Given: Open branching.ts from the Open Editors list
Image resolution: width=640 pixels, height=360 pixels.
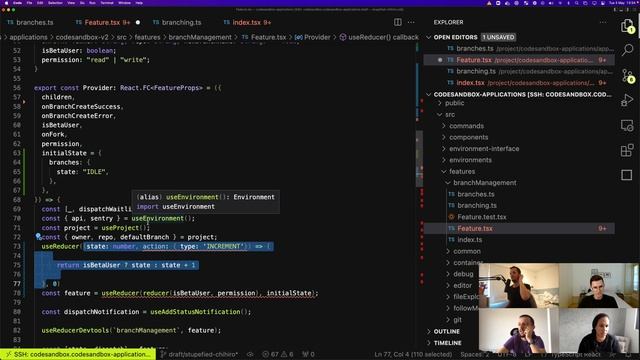Looking at the screenshot, I should click(x=519, y=71).
